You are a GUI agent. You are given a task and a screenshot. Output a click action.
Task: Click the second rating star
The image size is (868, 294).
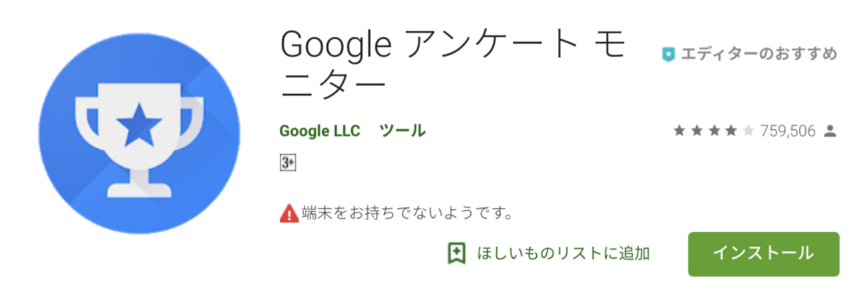(x=697, y=131)
